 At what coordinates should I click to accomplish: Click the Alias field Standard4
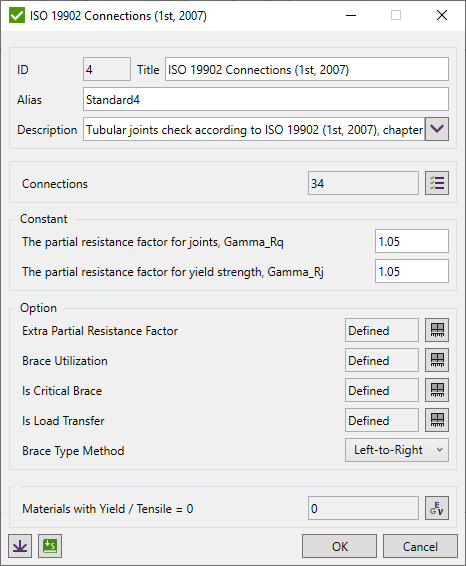pyautogui.click(x=266, y=99)
